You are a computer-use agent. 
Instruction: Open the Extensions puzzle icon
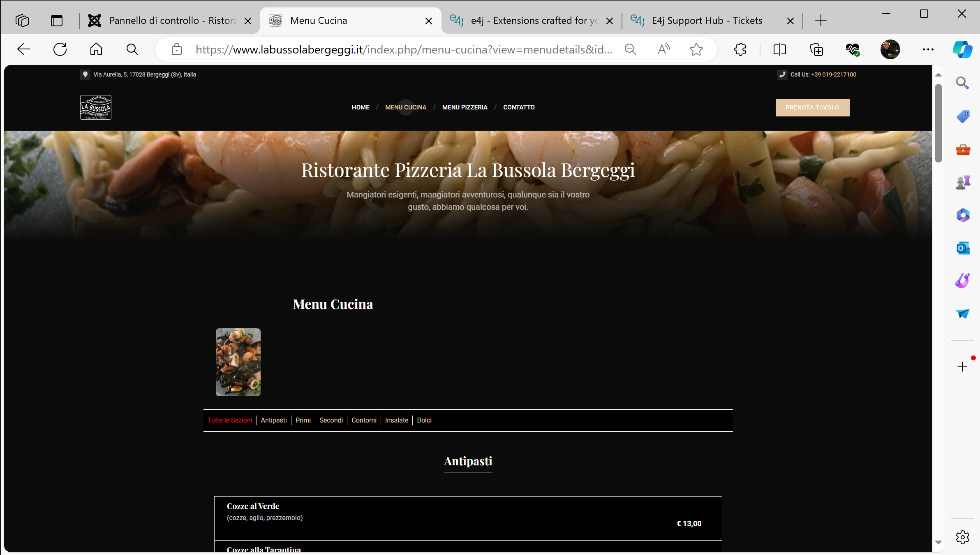740,49
